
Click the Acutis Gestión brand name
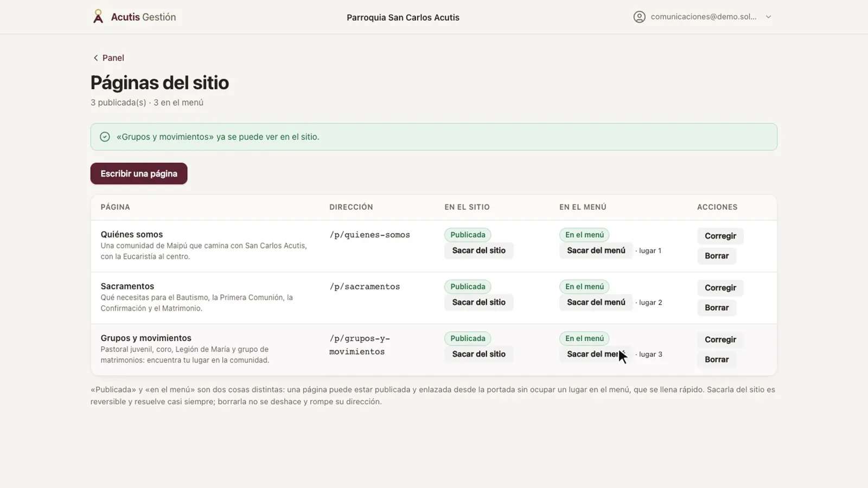click(143, 17)
